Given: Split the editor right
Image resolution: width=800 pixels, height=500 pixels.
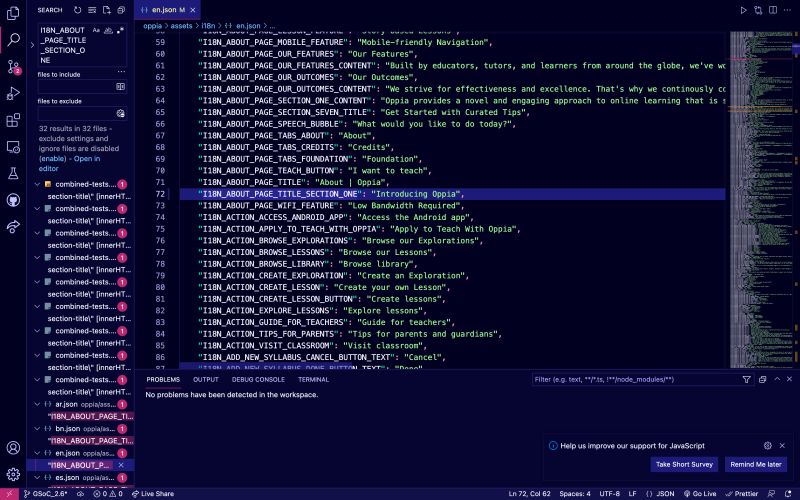Looking at the screenshot, I should tap(773, 10).
